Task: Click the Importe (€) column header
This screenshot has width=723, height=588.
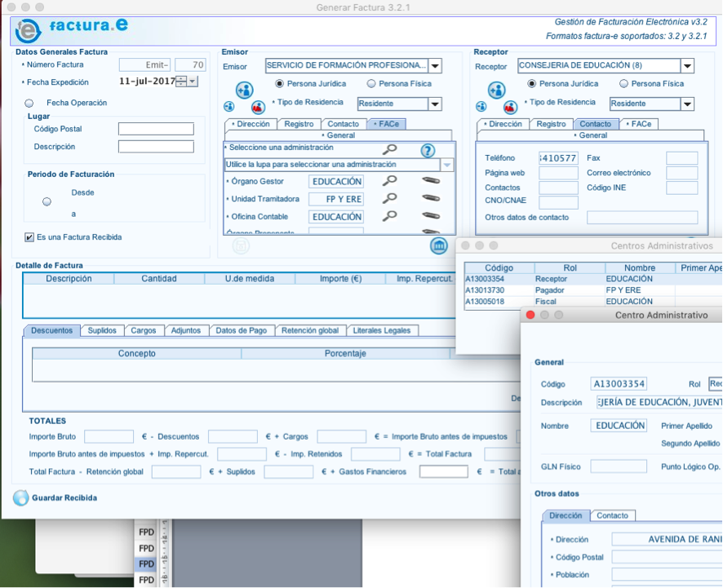Action: [341, 279]
